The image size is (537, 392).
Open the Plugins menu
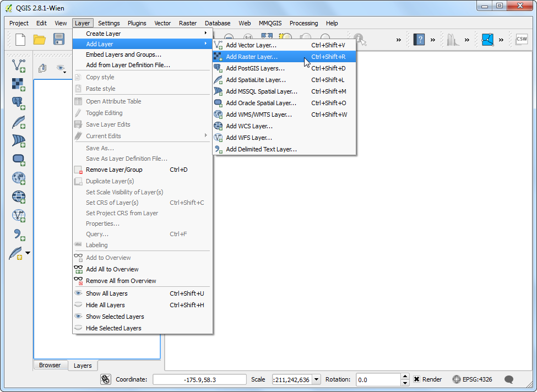tap(137, 23)
